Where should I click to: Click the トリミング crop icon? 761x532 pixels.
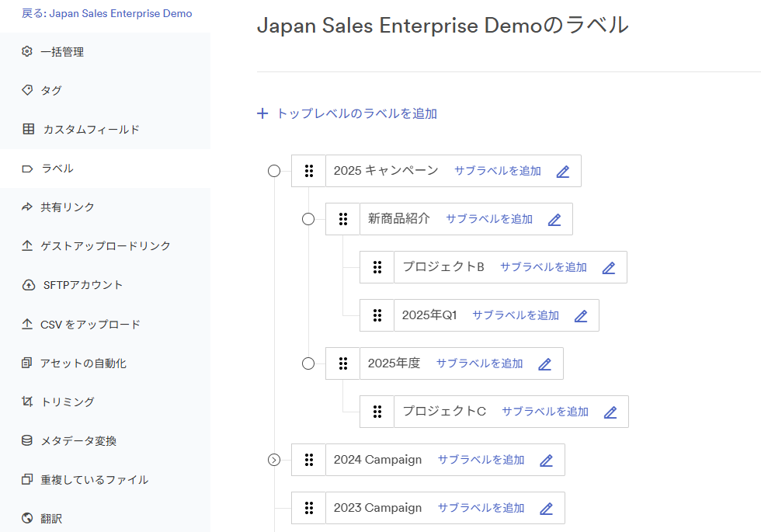[x=27, y=402]
